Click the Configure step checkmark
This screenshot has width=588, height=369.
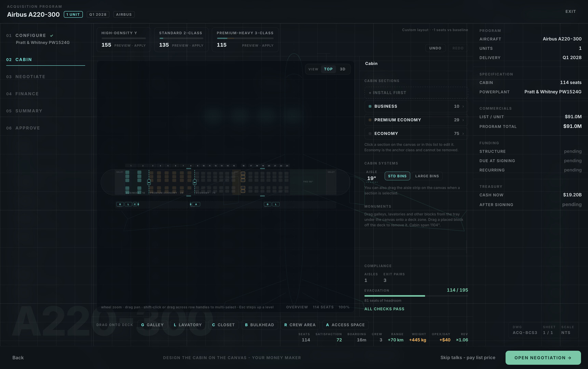52,36
